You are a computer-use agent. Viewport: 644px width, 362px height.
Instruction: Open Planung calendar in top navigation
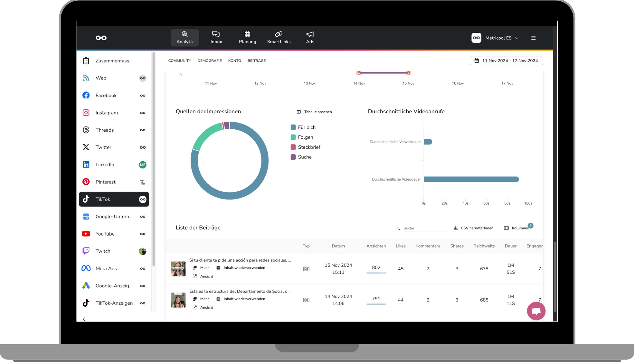point(247,38)
